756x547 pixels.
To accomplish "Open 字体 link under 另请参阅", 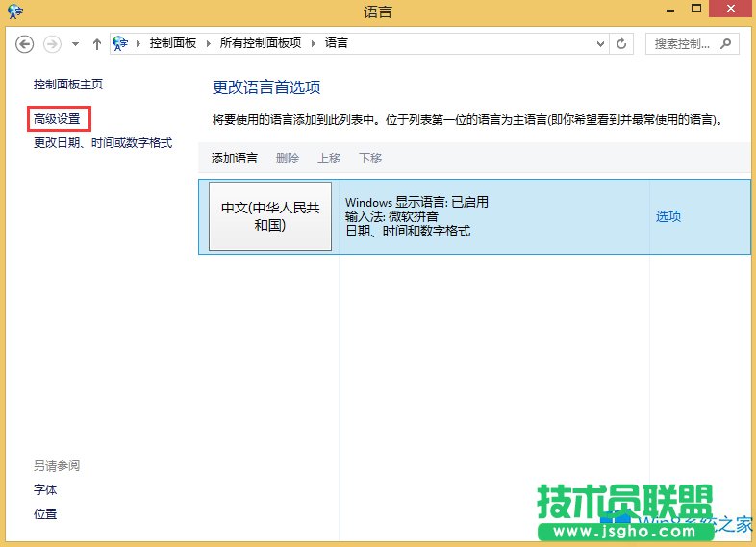I will pos(45,490).
